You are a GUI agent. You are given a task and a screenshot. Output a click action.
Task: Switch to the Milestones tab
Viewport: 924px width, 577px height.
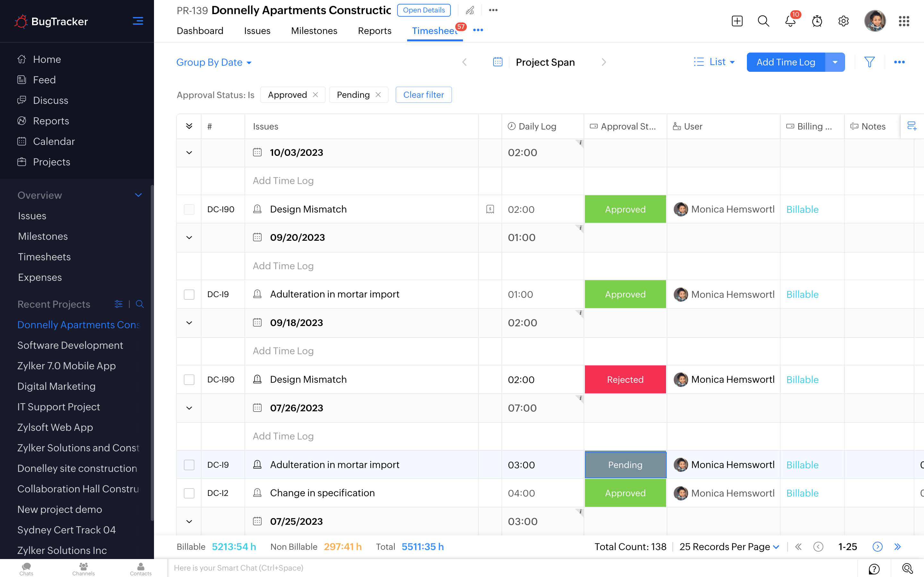[x=314, y=30]
